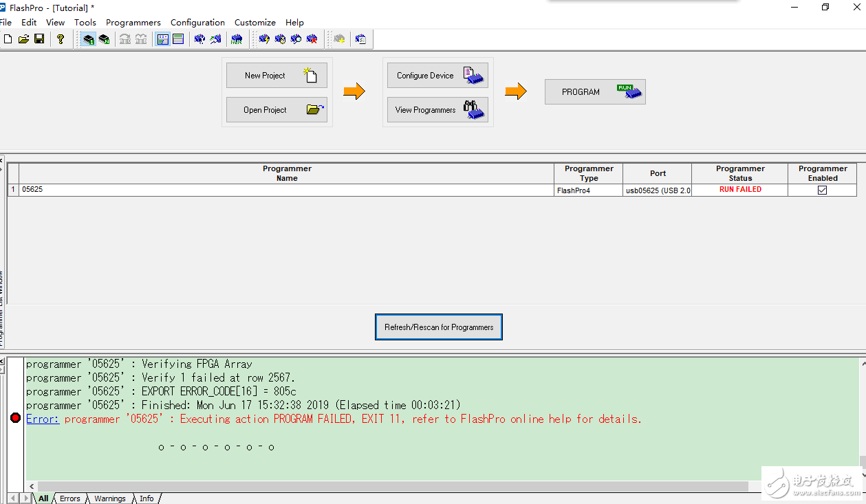Screen dimensions: 866x504
Task: Click the RUN FAILED status cell
Action: pyautogui.click(x=740, y=190)
